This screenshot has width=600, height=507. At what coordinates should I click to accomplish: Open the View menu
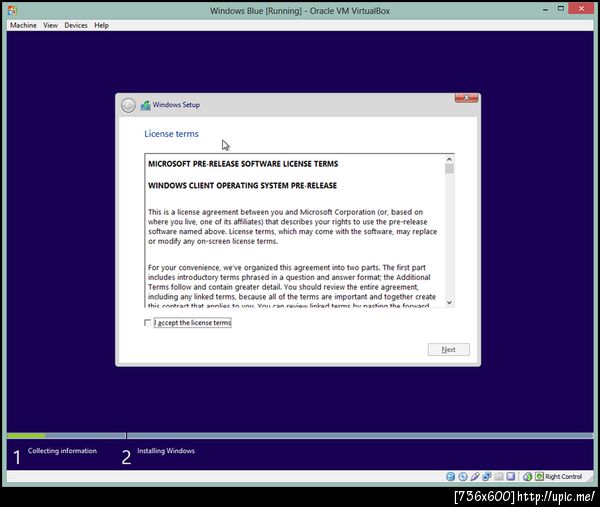coord(50,25)
